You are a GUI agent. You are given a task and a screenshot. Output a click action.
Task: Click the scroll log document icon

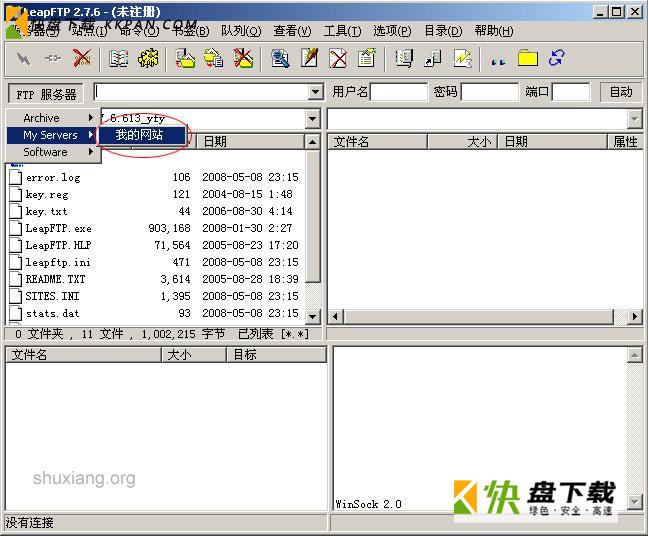coord(404,58)
